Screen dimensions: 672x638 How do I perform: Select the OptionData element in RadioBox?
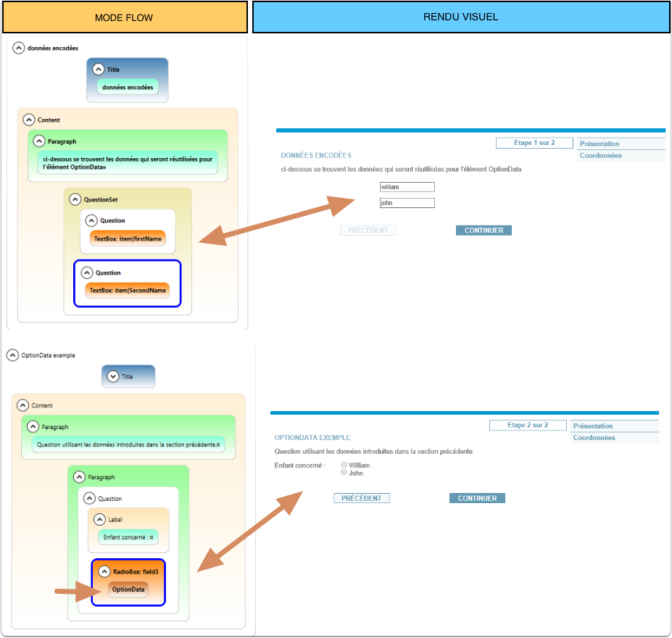click(128, 589)
